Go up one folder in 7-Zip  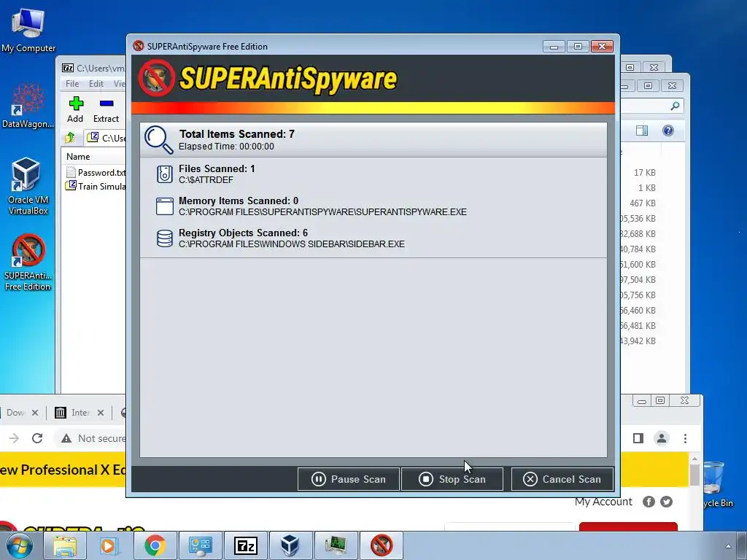tap(70, 138)
